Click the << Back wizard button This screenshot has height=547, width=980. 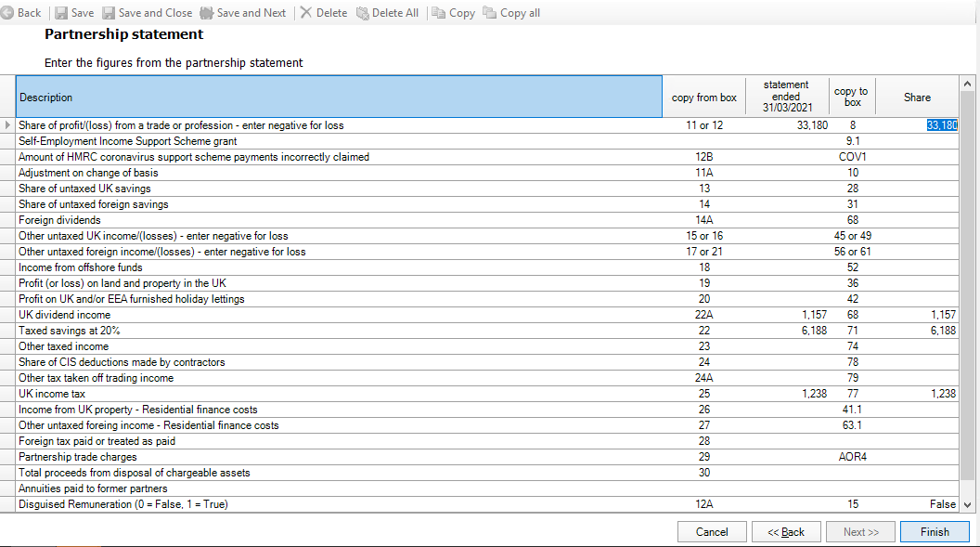(x=786, y=532)
